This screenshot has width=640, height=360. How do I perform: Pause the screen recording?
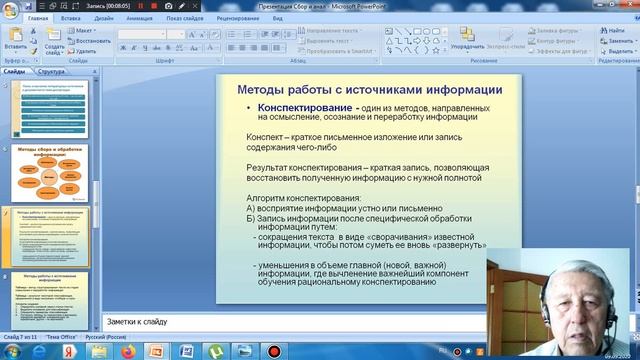(x=141, y=6)
